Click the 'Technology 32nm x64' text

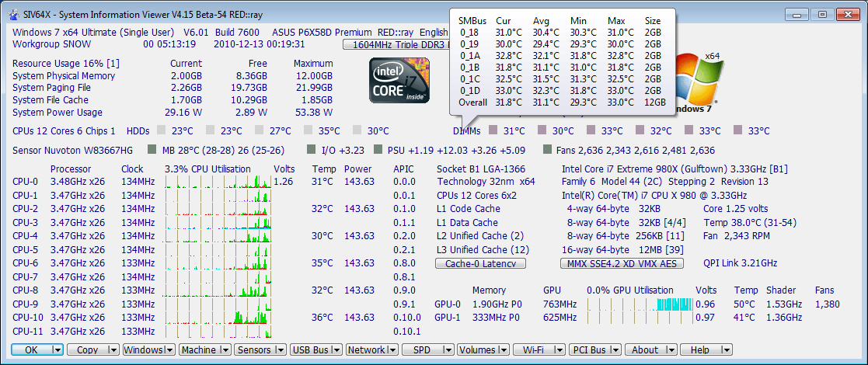click(486, 182)
